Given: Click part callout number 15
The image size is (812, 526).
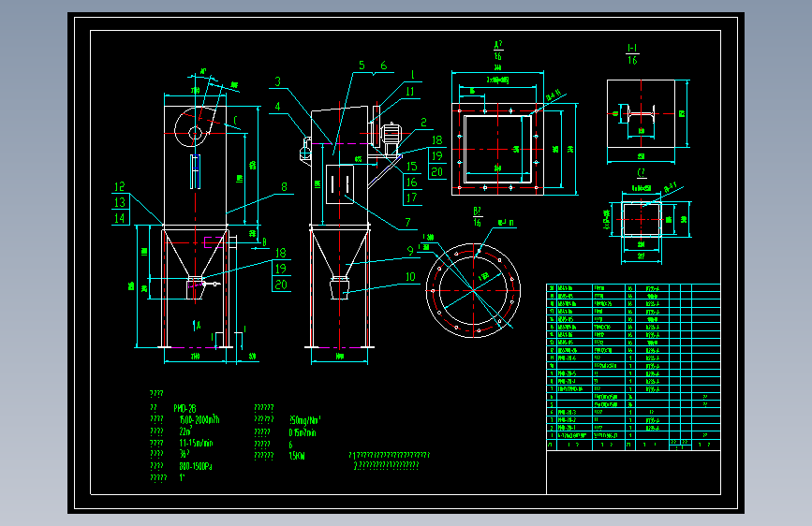Looking at the screenshot, I should coord(412,167).
